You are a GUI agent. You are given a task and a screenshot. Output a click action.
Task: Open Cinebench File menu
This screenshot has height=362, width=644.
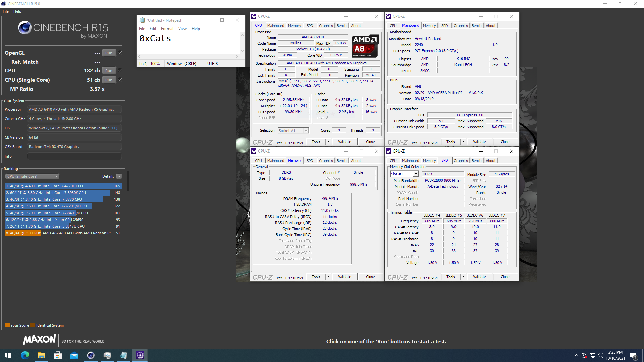click(6, 11)
